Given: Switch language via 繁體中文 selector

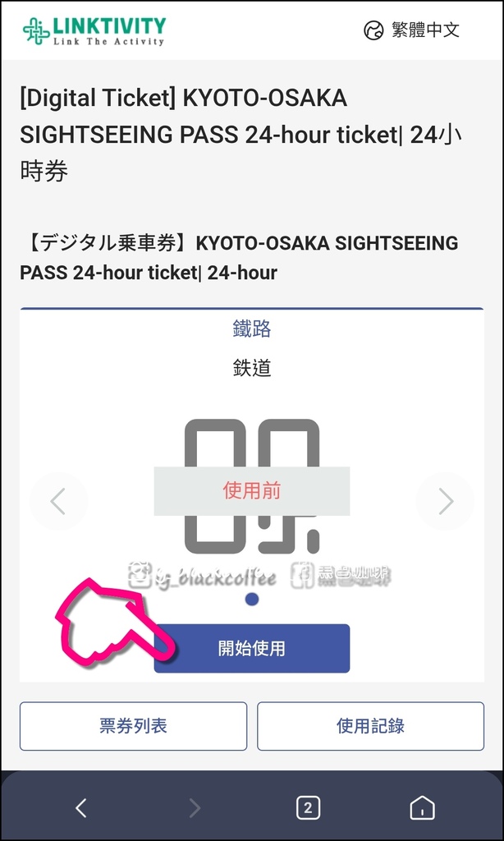Looking at the screenshot, I should [412, 30].
